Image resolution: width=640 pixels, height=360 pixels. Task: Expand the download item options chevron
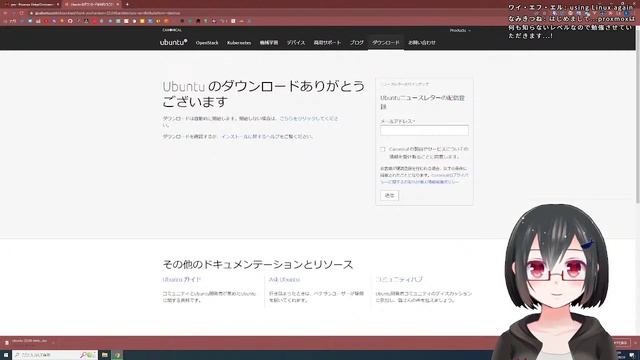pos(53,342)
